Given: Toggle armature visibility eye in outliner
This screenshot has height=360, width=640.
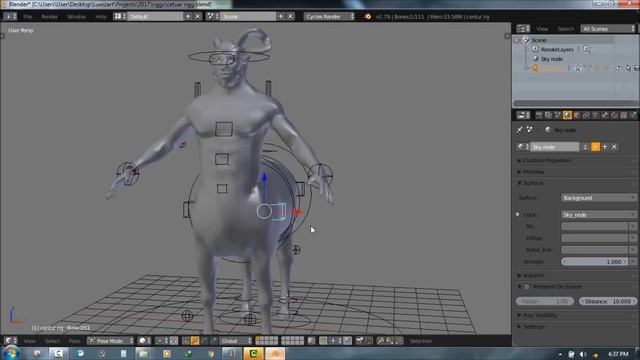Looking at the screenshot, I should click(x=619, y=69).
